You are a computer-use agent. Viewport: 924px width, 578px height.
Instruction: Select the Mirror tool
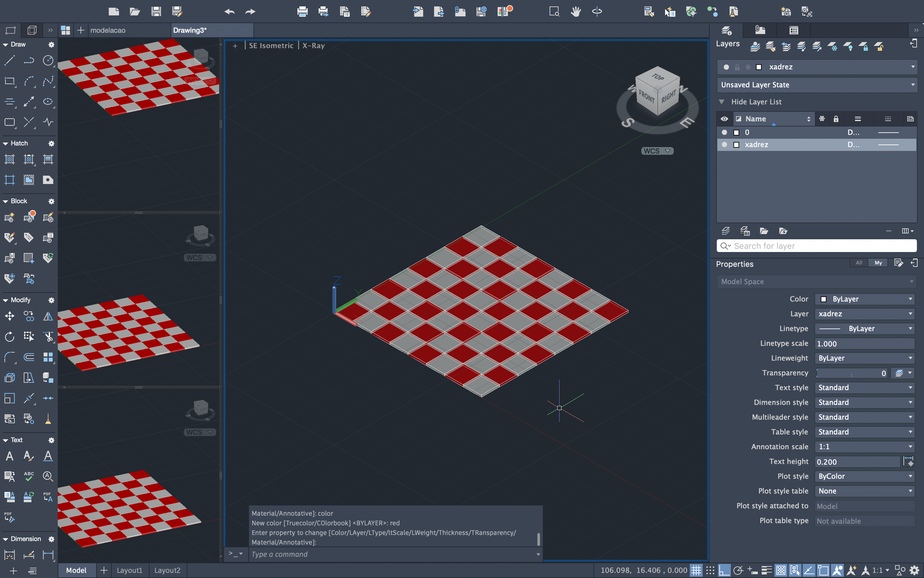coord(48,316)
